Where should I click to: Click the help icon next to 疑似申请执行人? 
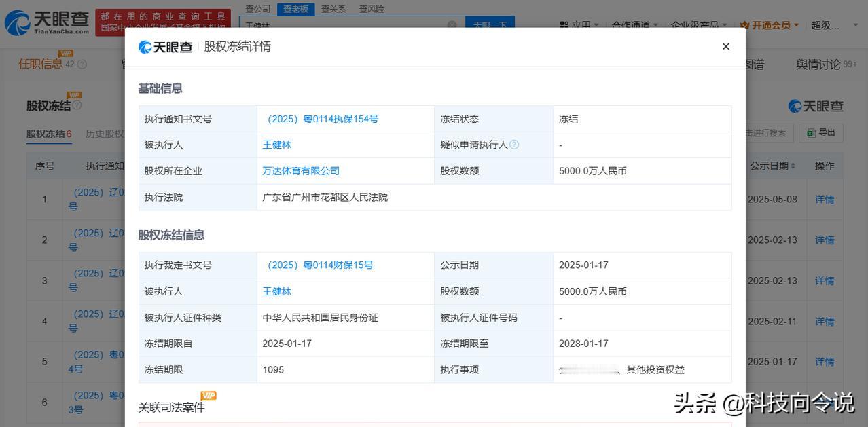point(514,145)
